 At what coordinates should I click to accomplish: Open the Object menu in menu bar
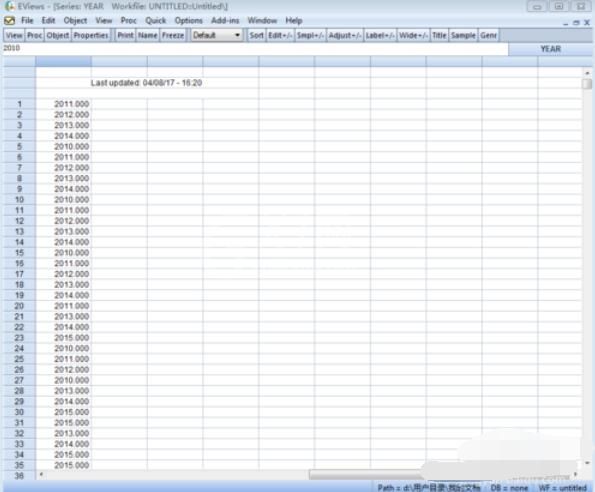click(75, 20)
